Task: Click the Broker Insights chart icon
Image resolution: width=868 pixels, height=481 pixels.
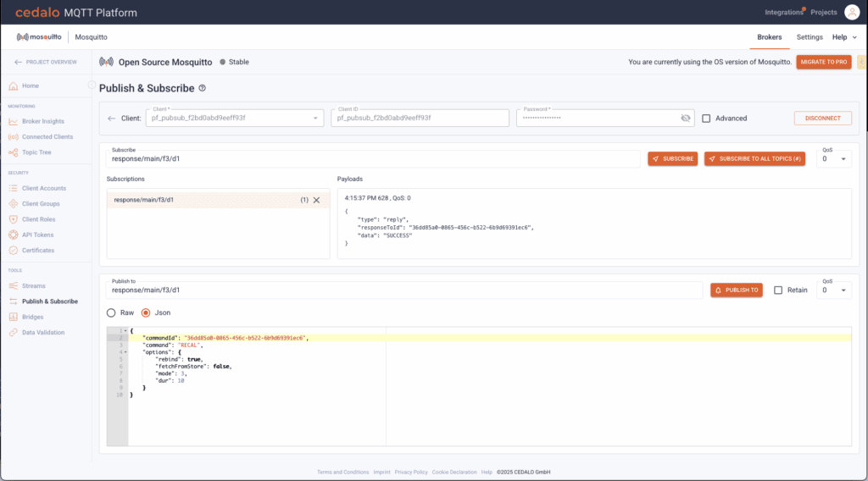Action: [x=14, y=121]
